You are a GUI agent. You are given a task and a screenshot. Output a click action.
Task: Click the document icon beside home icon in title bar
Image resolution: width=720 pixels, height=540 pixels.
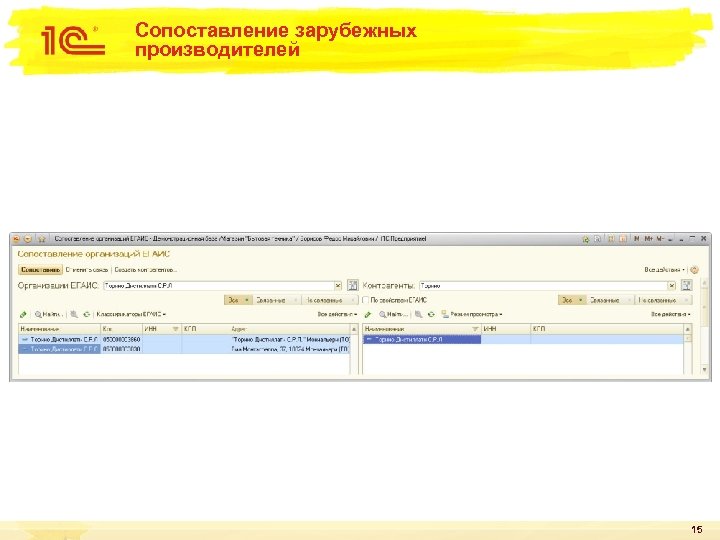coord(597,239)
